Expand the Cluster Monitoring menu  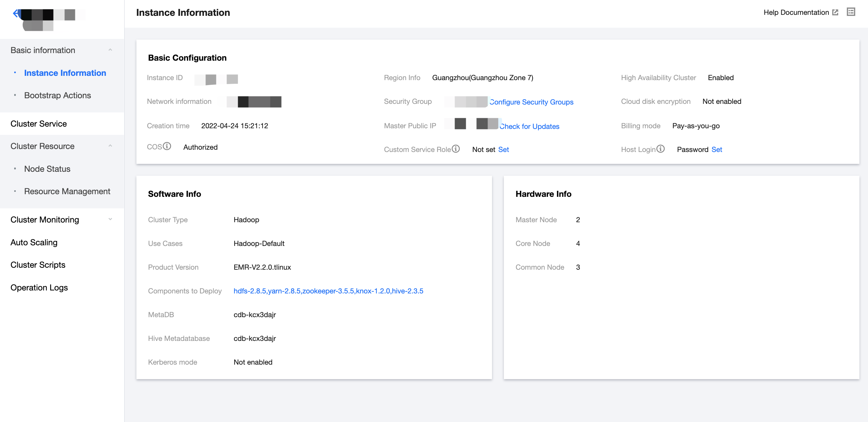(110, 220)
